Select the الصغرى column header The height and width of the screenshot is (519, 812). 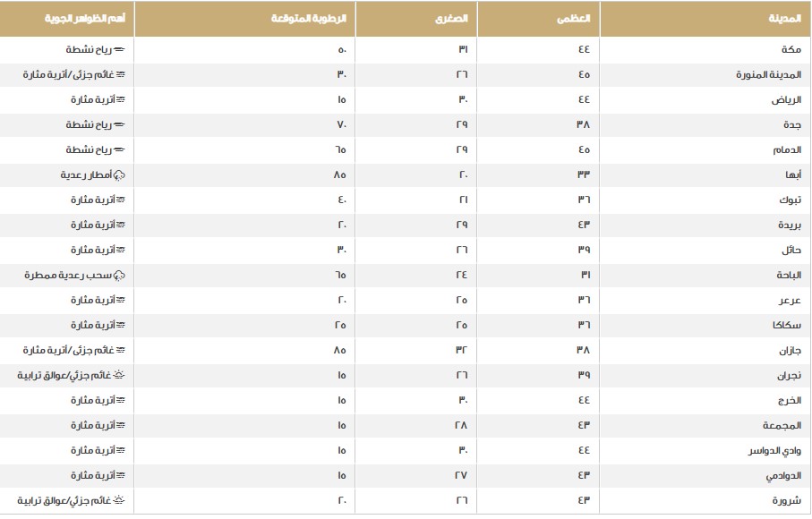[453, 18]
